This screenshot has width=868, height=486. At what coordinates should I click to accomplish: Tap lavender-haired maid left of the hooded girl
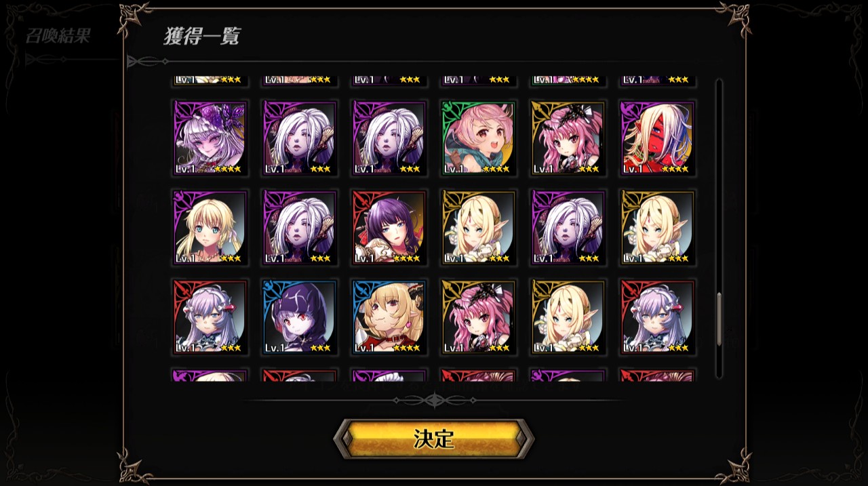(x=210, y=317)
